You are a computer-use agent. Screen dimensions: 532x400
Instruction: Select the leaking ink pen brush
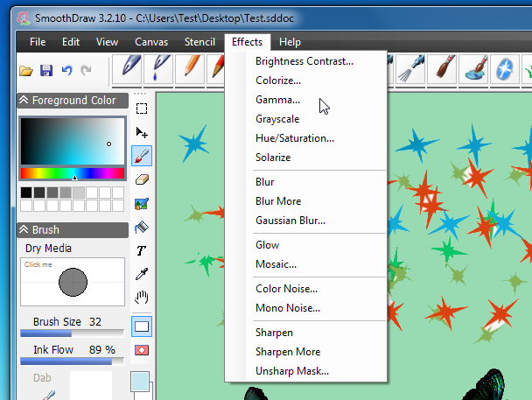pyautogui.click(x=158, y=69)
